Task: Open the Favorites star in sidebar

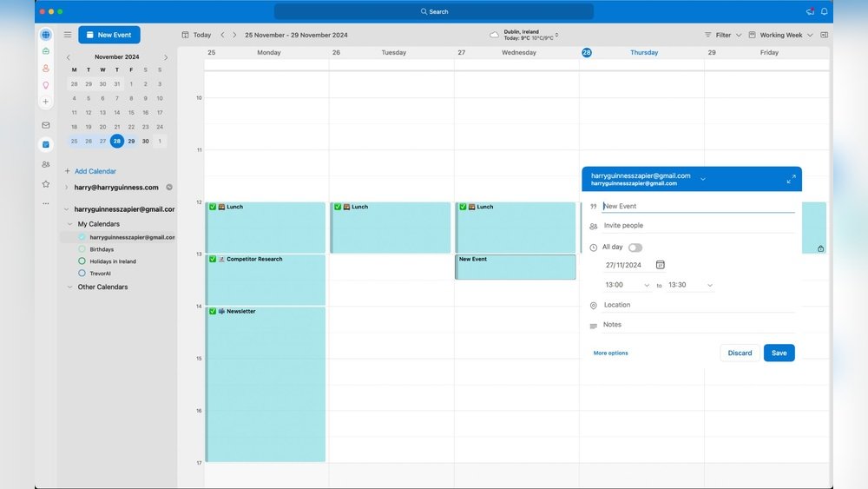Action: (46, 184)
